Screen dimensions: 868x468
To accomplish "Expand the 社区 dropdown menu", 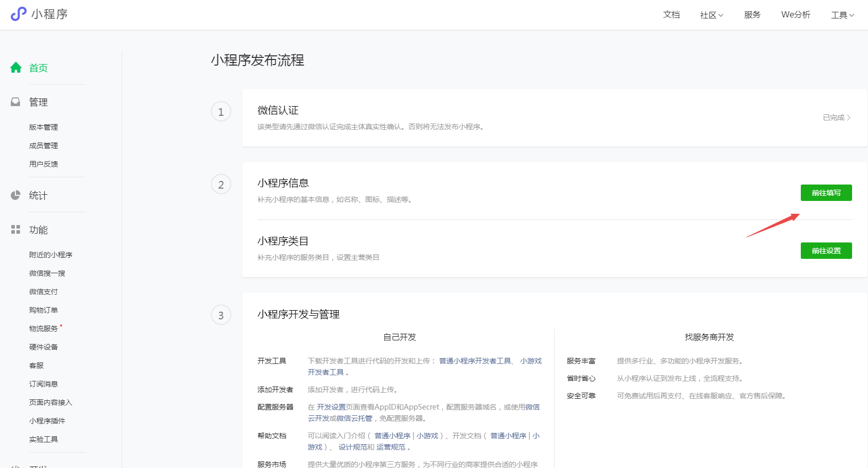I will pyautogui.click(x=712, y=15).
